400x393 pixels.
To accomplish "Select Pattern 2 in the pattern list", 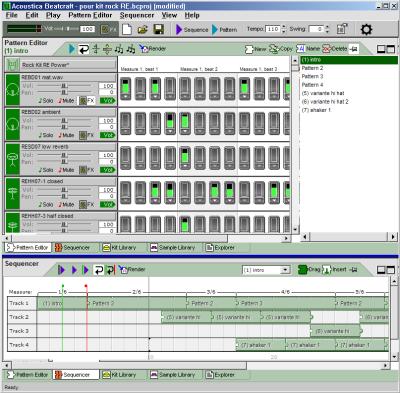I will click(x=312, y=68).
